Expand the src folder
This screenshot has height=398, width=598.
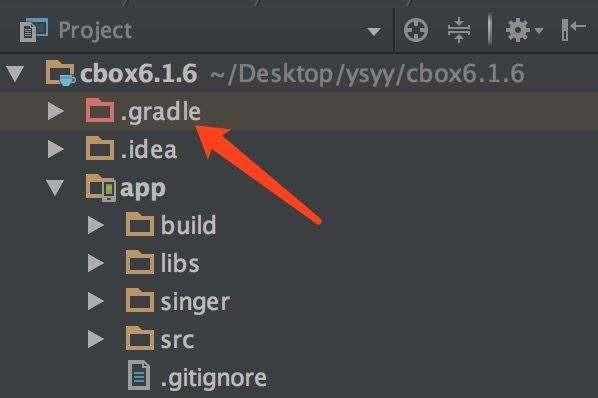(x=96, y=339)
